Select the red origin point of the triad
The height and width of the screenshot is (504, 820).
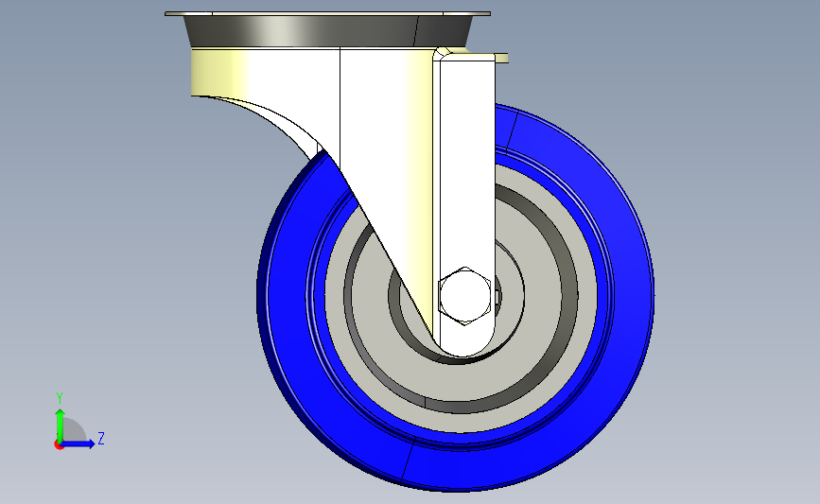tap(59, 445)
